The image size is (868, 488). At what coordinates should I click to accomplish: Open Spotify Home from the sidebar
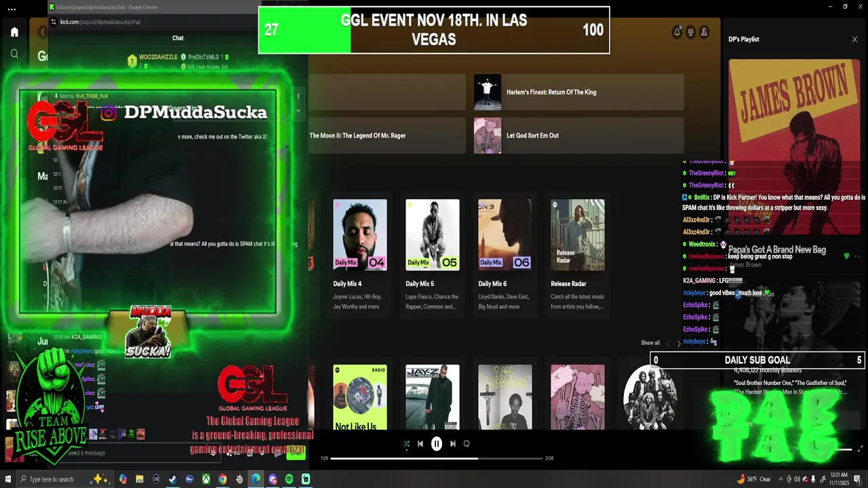pyautogui.click(x=14, y=32)
